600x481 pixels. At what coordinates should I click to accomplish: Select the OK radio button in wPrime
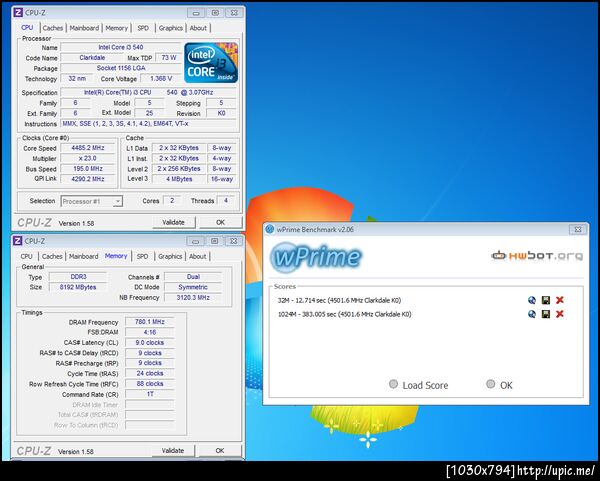tap(491, 384)
